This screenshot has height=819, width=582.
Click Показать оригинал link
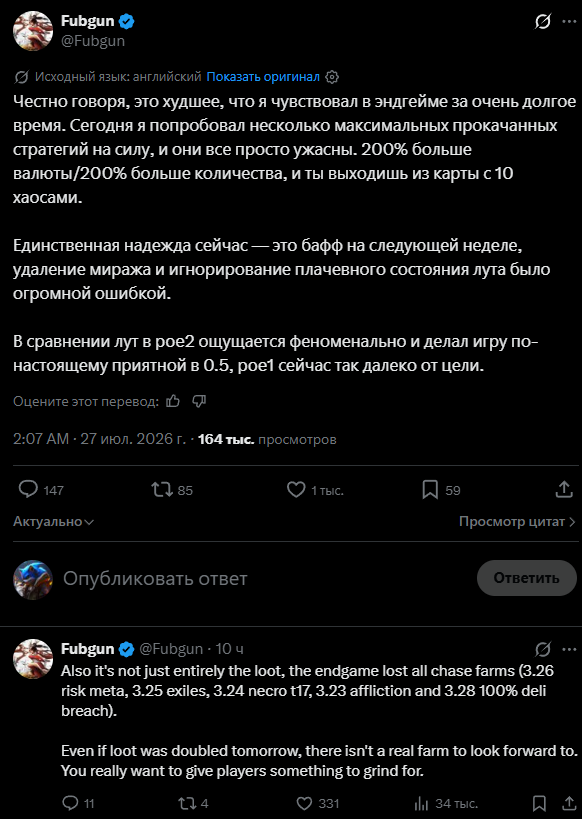[x=263, y=77]
